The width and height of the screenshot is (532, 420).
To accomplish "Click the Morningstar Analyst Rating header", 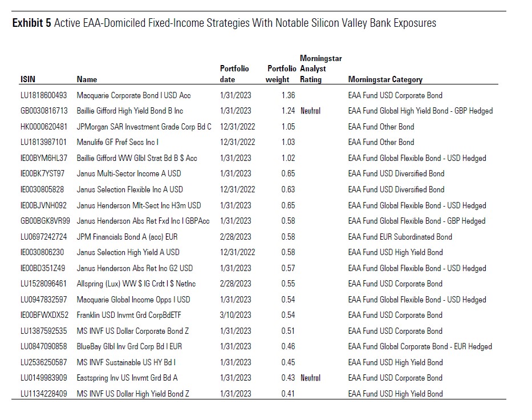I will point(320,69).
